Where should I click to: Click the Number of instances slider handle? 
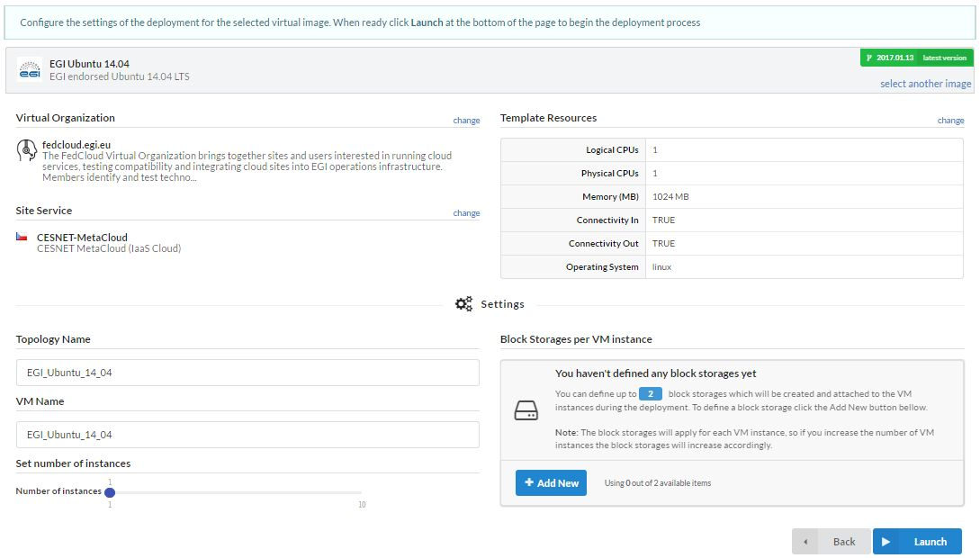click(110, 492)
